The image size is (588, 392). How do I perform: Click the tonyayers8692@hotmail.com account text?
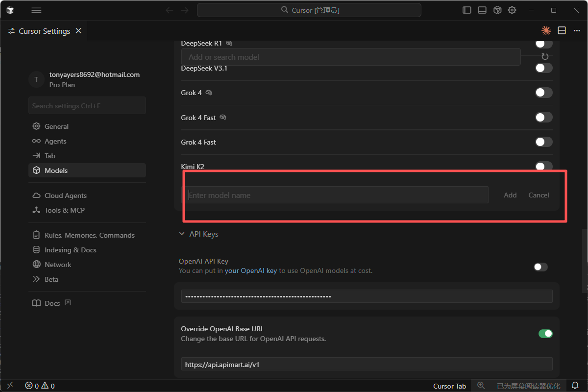click(95, 74)
